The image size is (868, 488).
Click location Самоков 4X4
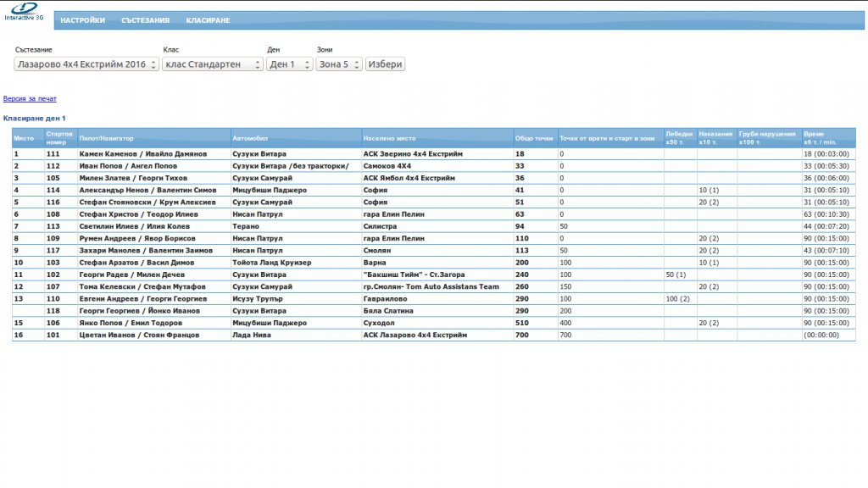tap(387, 166)
